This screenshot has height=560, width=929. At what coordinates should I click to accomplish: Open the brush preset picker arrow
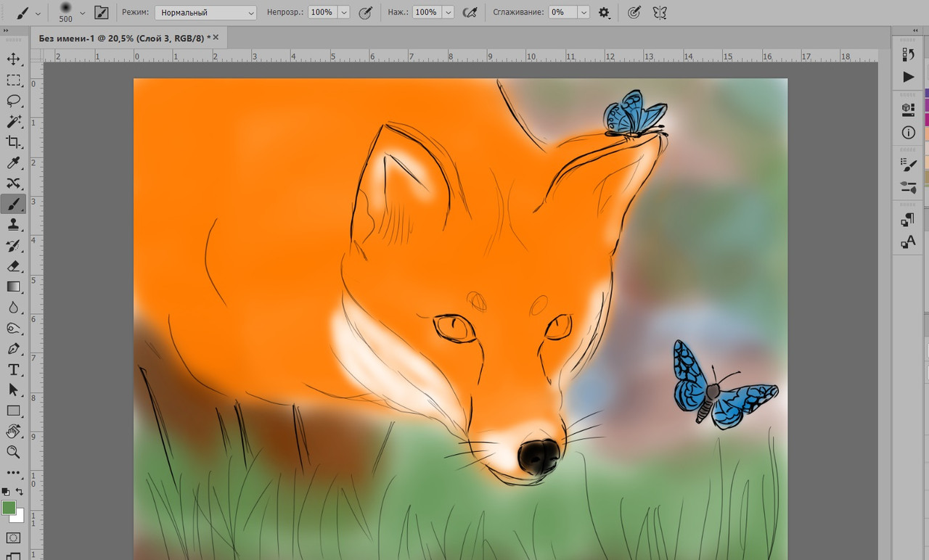point(82,12)
